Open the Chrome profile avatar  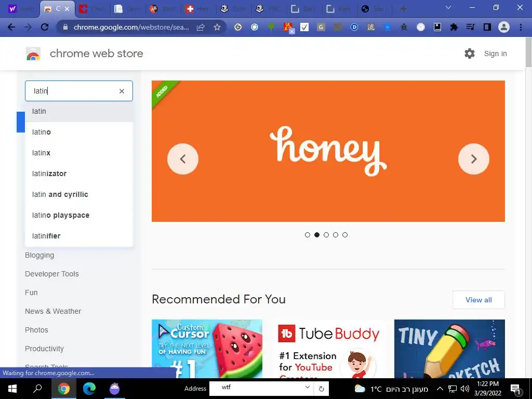504,27
